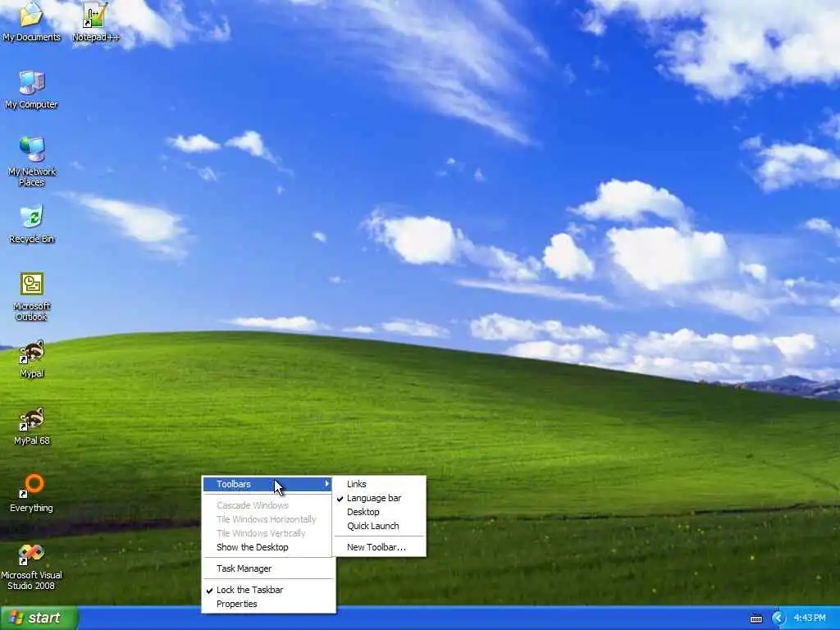The image size is (840, 630).
Task: Select the Everything search shortcut icon
Action: coord(32,493)
